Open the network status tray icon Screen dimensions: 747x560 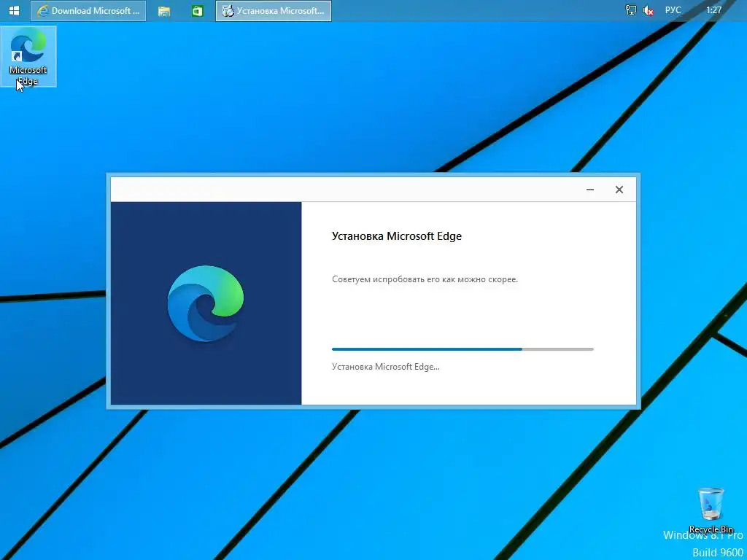[631, 10]
